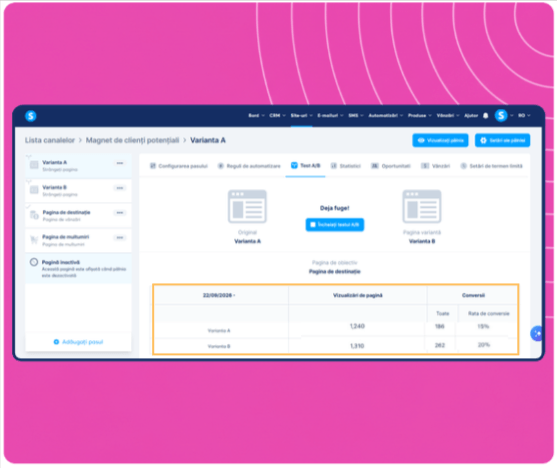Click the Pagina variantă thumbnail for Varianta B
This screenshot has height=468, width=557.
click(422, 206)
